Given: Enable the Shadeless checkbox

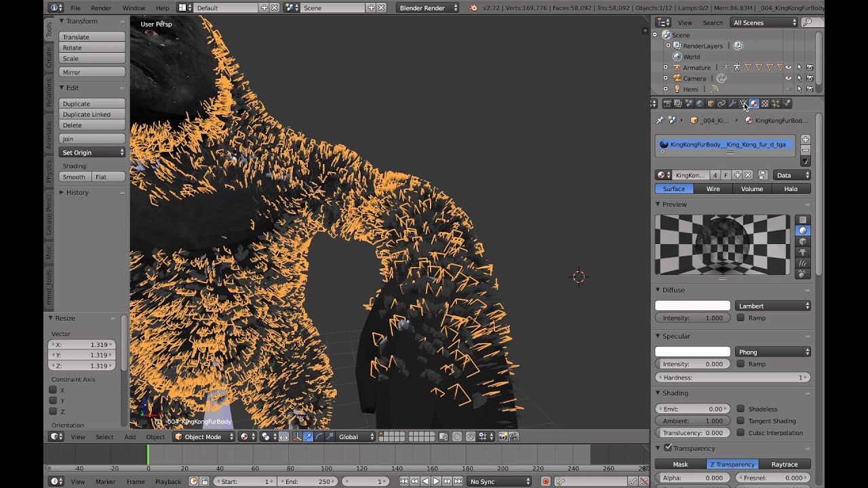Looking at the screenshot, I should pyautogui.click(x=741, y=409).
